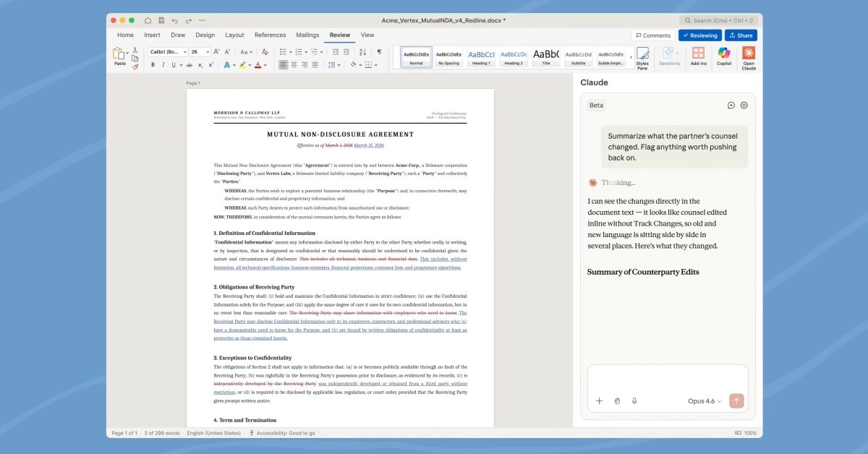This screenshot has height=454, width=868.
Task: Click the microphone icon in Claude panel
Action: tap(634, 401)
